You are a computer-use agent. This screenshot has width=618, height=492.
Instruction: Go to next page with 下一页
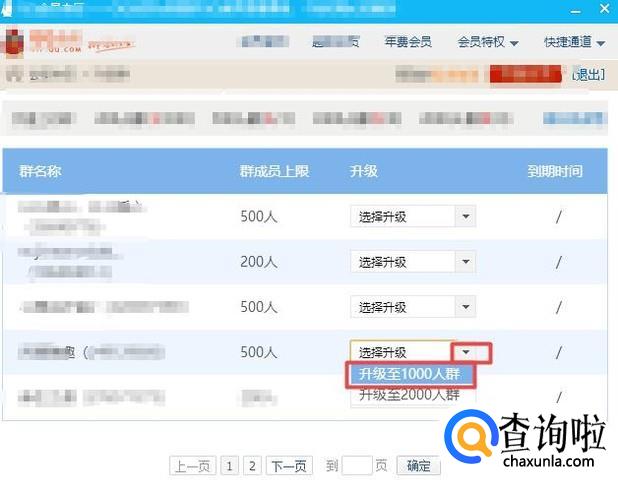coord(289,466)
